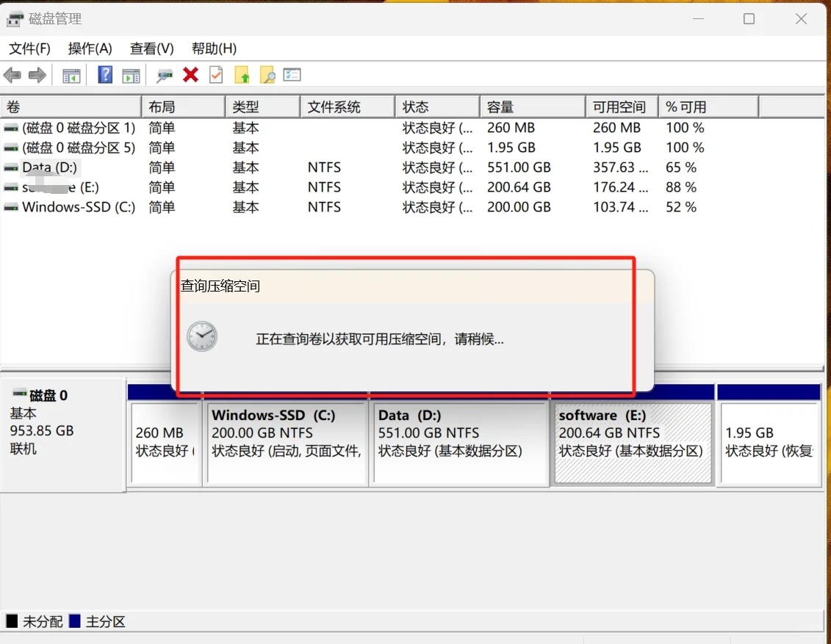Image resolution: width=831 pixels, height=644 pixels.
Task: Open the 查看(V) menu
Action: point(151,48)
